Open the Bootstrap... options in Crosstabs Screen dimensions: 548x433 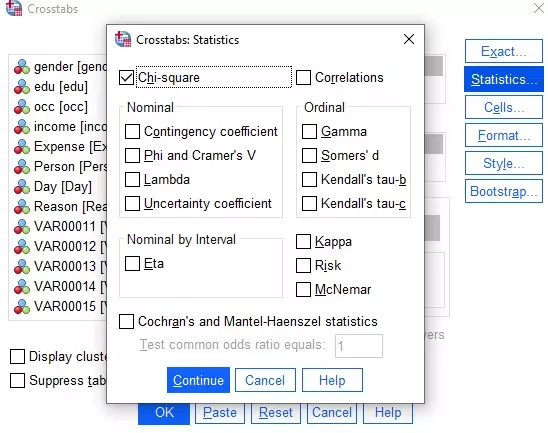tap(504, 191)
